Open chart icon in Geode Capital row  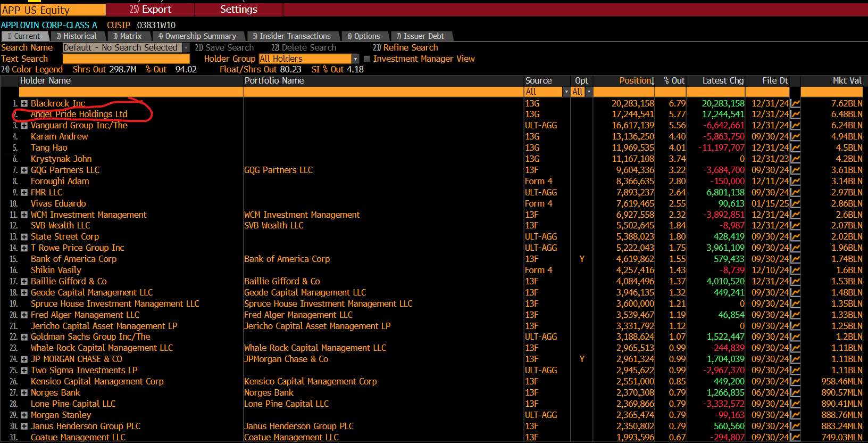[795, 293]
